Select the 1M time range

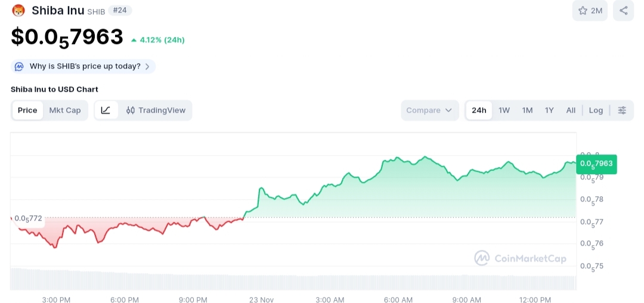point(527,110)
